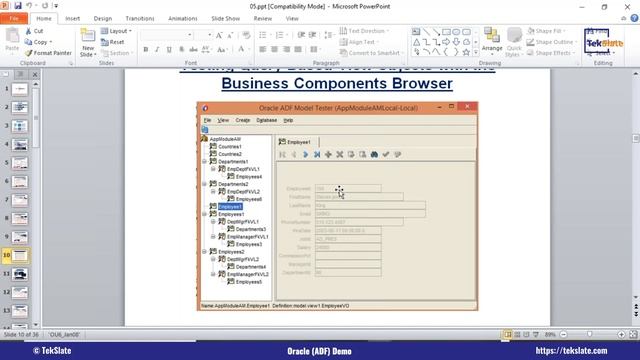Select the Right Arrow shape

click(x=446, y=42)
